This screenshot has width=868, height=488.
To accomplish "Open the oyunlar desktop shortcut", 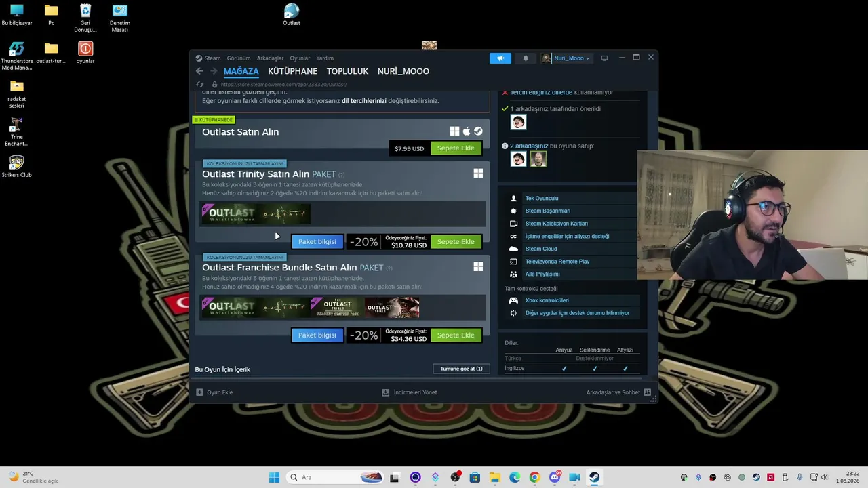I will pyautogui.click(x=85, y=52).
